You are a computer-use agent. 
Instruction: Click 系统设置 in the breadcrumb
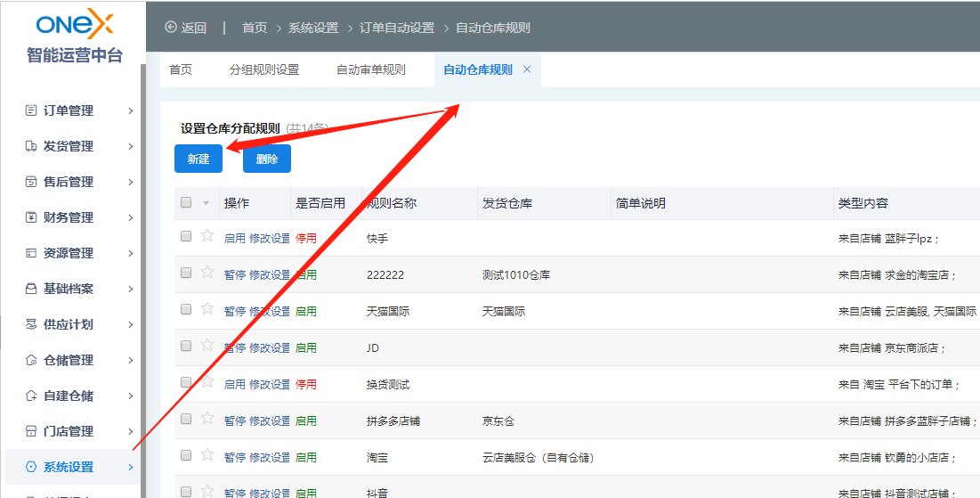pos(313,28)
